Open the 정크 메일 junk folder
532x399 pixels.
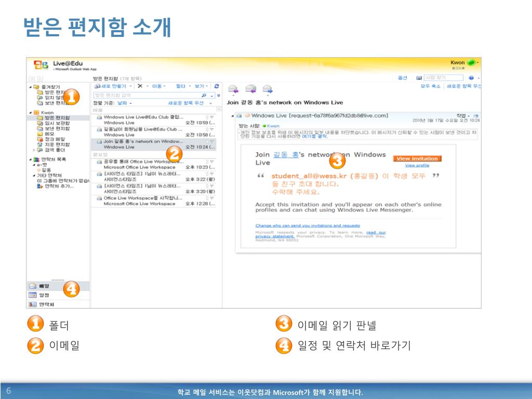click(51, 139)
